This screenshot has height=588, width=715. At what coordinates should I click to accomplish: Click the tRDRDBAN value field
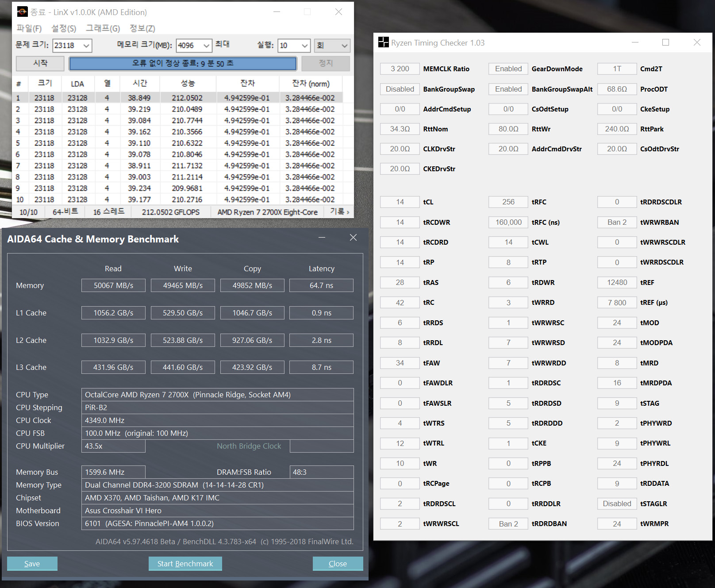508,524
